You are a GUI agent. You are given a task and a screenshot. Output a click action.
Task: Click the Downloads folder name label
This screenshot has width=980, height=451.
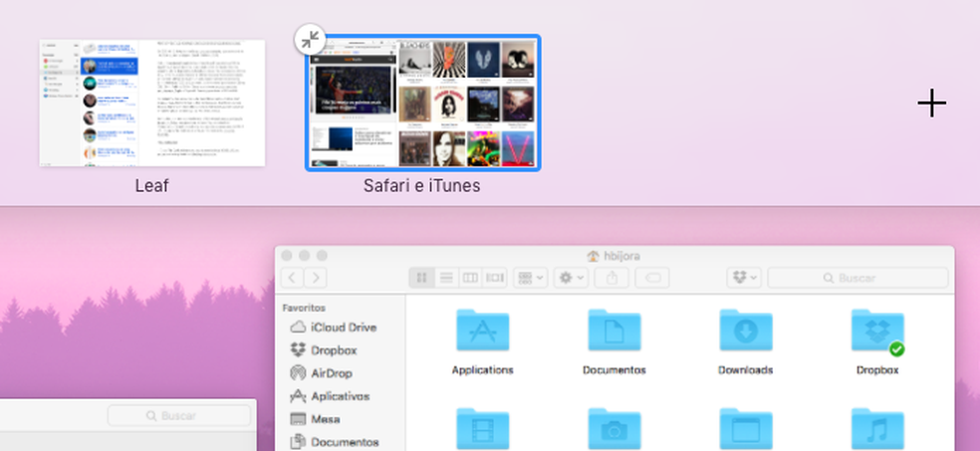746,369
